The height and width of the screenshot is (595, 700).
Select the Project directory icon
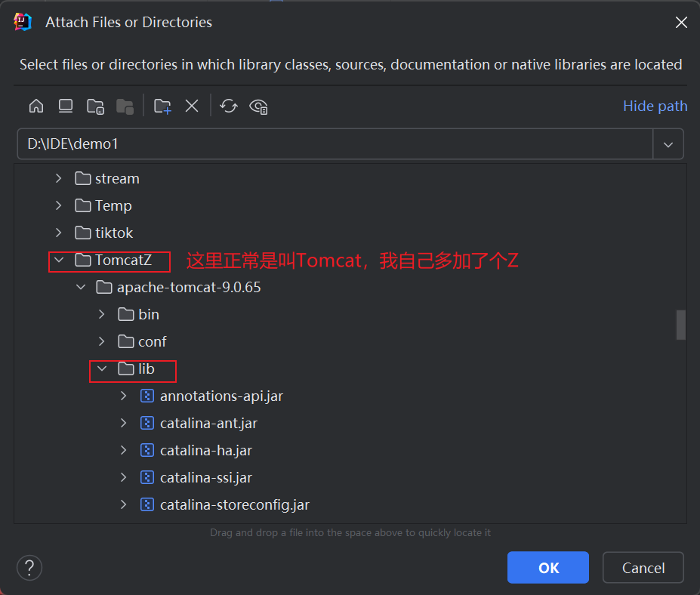96,106
